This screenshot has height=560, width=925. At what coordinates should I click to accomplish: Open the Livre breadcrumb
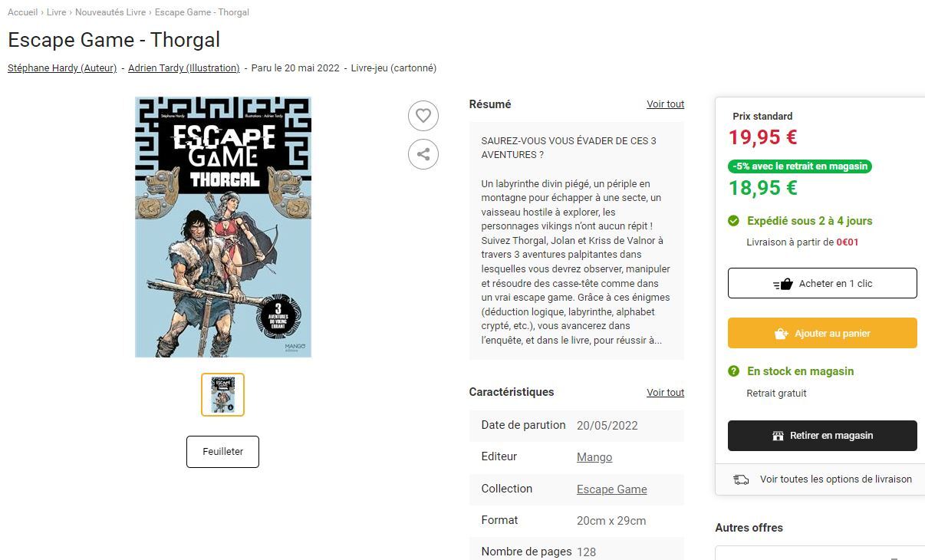pyautogui.click(x=57, y=12)
